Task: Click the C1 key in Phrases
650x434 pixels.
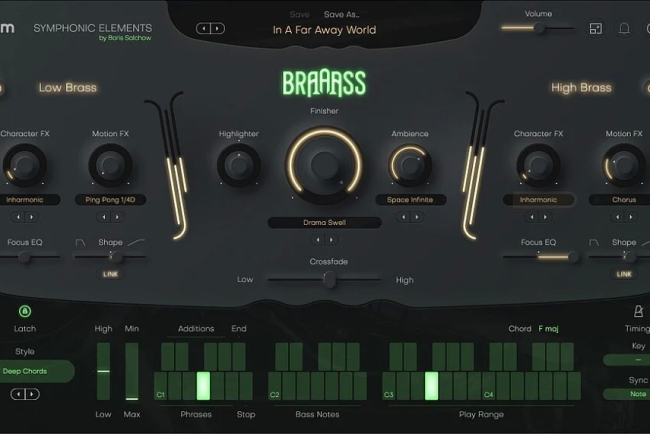Action: [160, 386]
